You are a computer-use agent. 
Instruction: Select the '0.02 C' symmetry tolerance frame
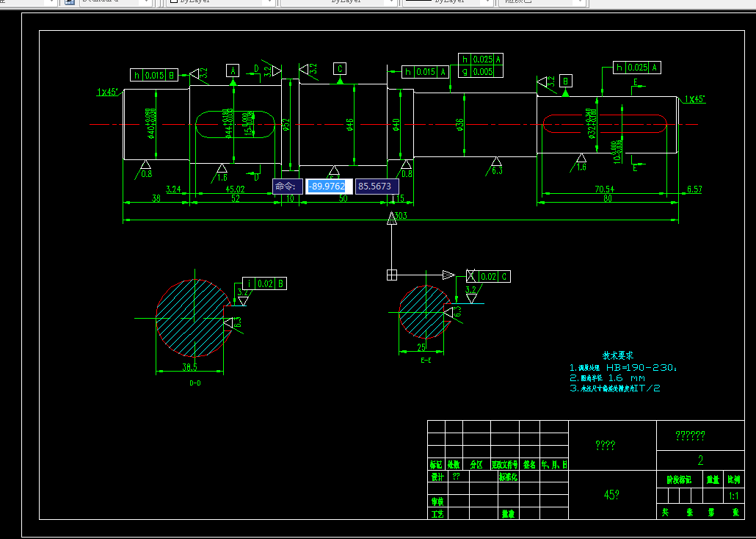(x=488, y=277)
